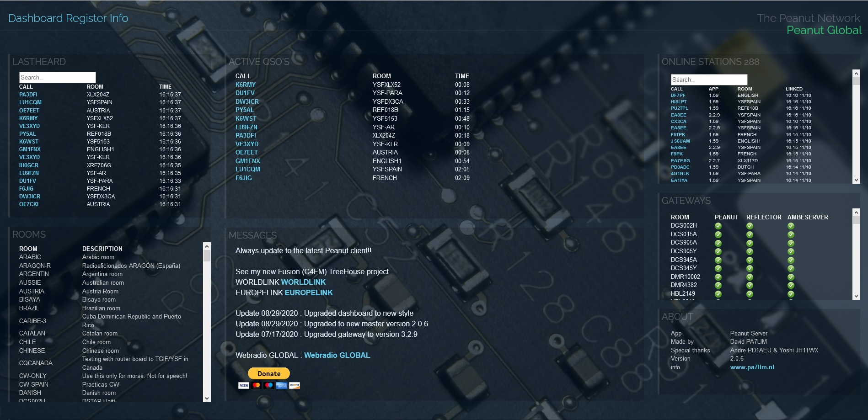Select ARAGON-R room in Rooms list
Screen dimensions: 868x420
[x=35, y=266]
